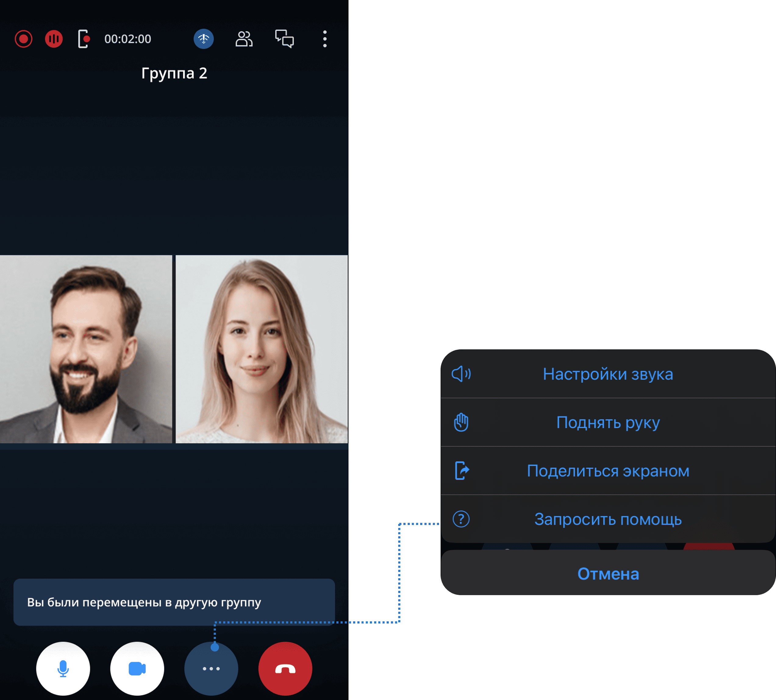Image resolution: width=776 pixels, height=700 pixels.
Task: Expand more actions with the ellipsis button
Action: [x=211, y=669]
